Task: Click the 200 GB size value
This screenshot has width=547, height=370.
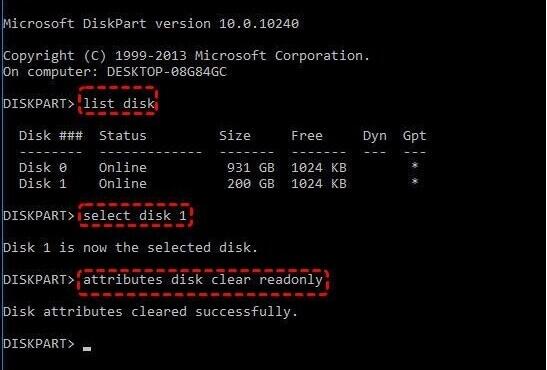Action: pos(251,183)
